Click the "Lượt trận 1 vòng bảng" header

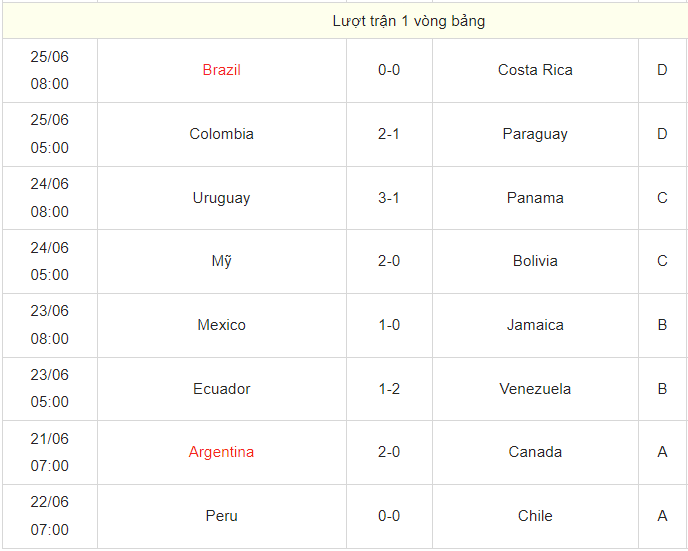(x=408, y=21)
